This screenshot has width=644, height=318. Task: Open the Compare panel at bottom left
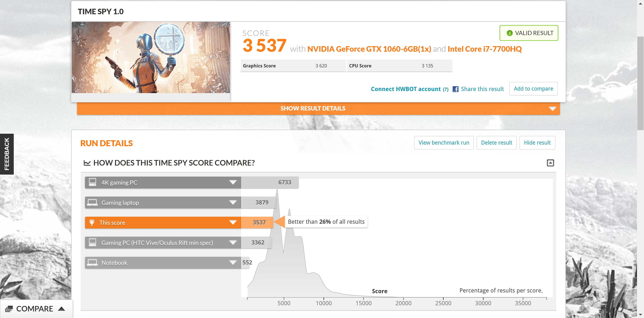coord(35,309)
